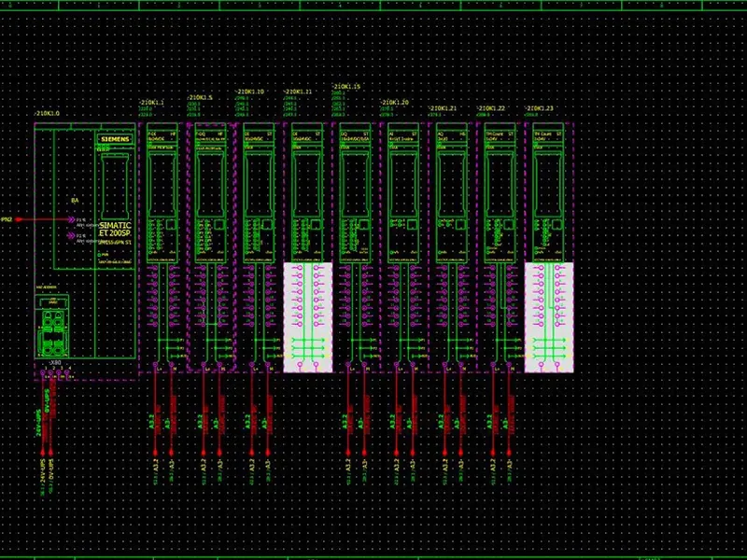This screenshot has width=747, height=560.
Task: Select the SIMATIC ET 200SP label
Action: [115, 229]
